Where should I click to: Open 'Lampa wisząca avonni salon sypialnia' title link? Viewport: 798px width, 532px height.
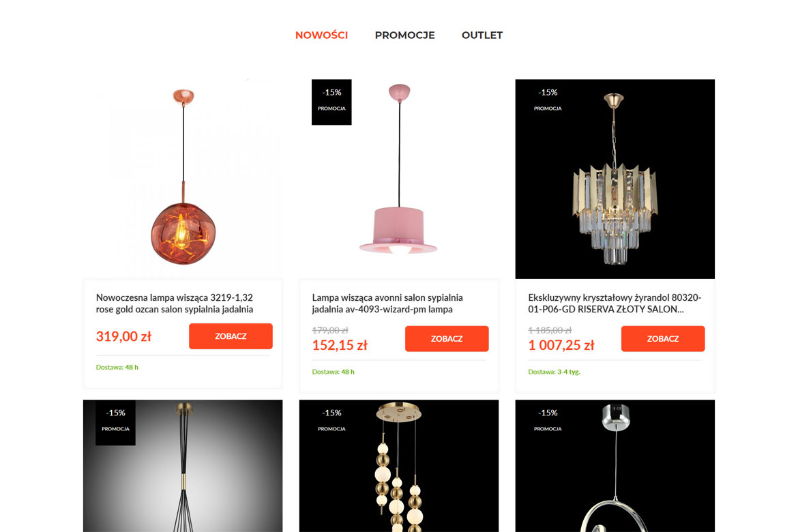click(387, 304)
